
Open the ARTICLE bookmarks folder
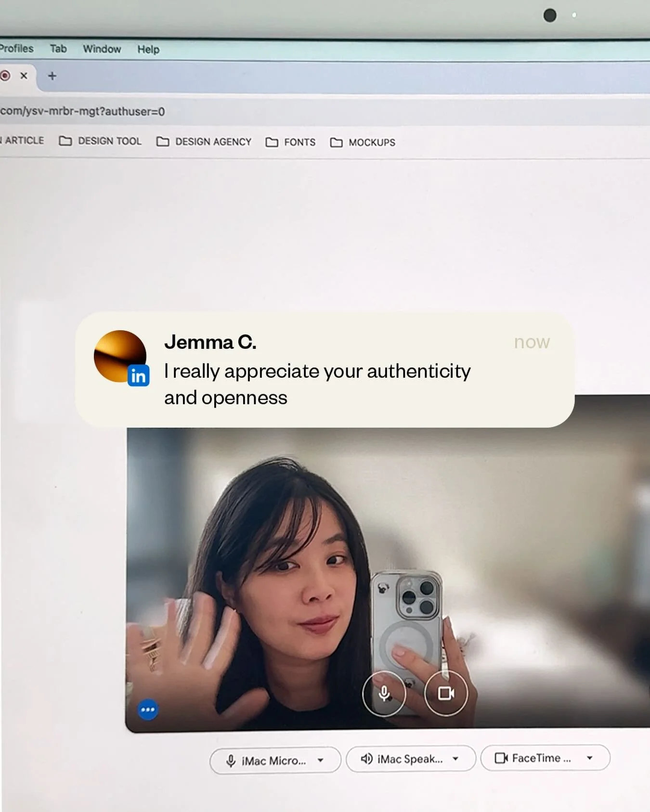(22, 141)
